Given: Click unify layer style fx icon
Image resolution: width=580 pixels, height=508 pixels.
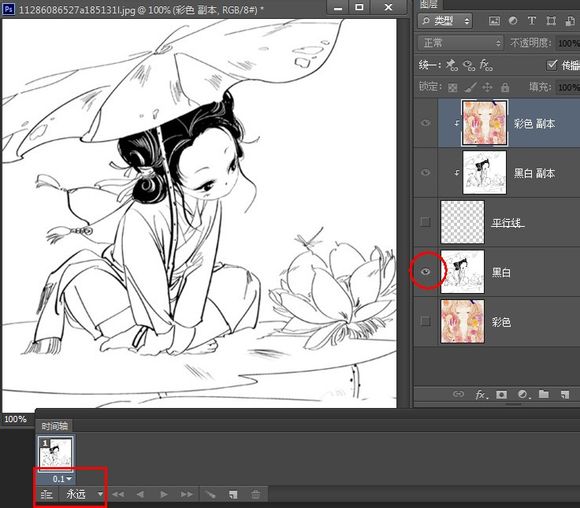Looking at the screenshot, I should tap(486, 65).
